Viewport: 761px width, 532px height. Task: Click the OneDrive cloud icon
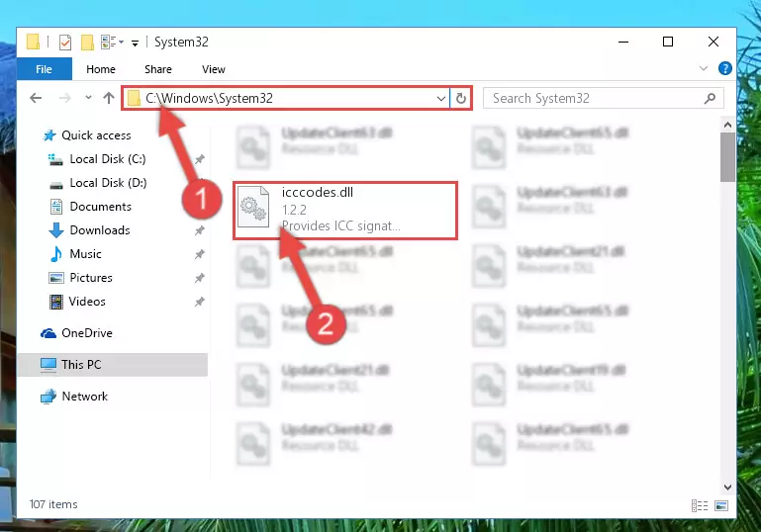pyautogui.click(x=48, y=333)
